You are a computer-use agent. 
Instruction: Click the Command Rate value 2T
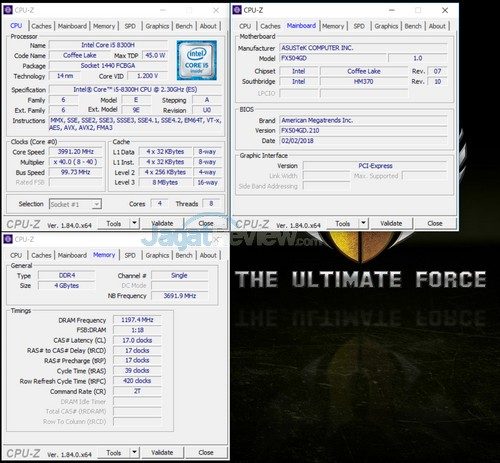pos(137,391)
